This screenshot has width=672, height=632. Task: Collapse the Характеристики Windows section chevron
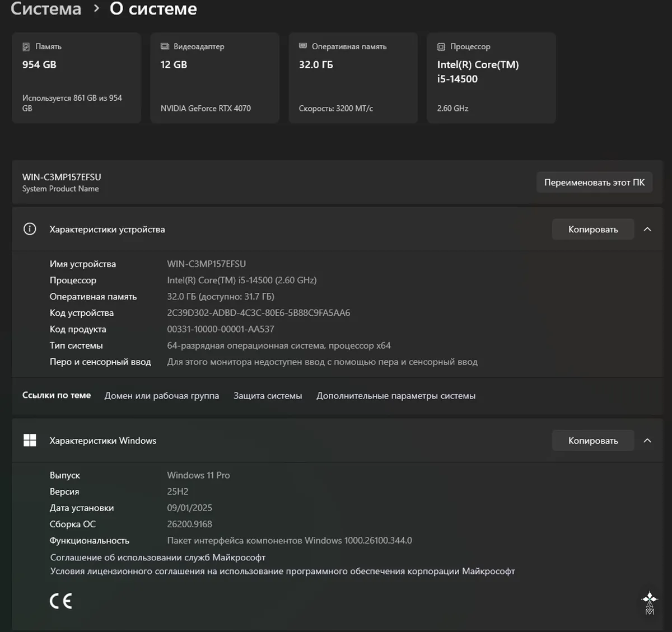(x=647, y=441)
